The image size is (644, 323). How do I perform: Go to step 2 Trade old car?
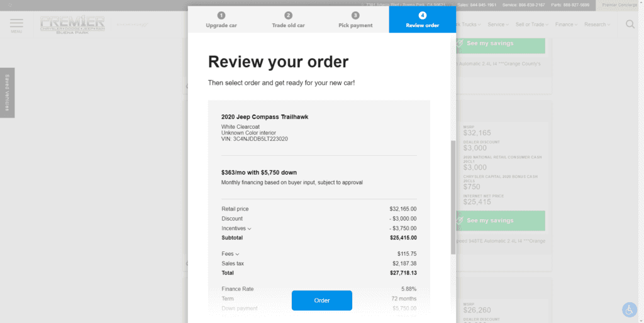click(288, 19)
